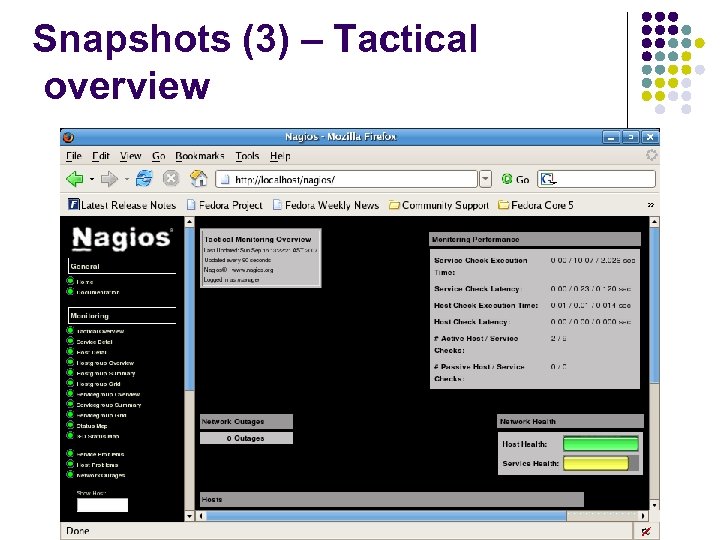Click the status bar icon beside Done
This screenshot has width=720, height=540.
[646, 532]
